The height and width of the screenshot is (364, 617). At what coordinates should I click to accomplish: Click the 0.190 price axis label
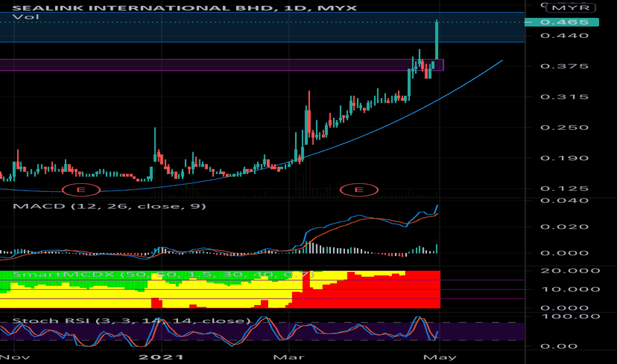pos(564,158)
